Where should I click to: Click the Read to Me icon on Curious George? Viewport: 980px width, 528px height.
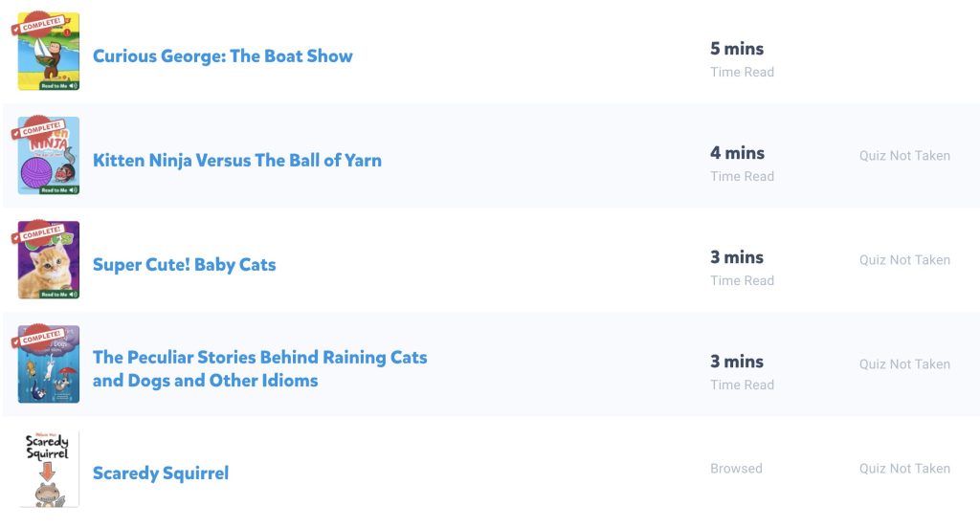click(59, 85)
